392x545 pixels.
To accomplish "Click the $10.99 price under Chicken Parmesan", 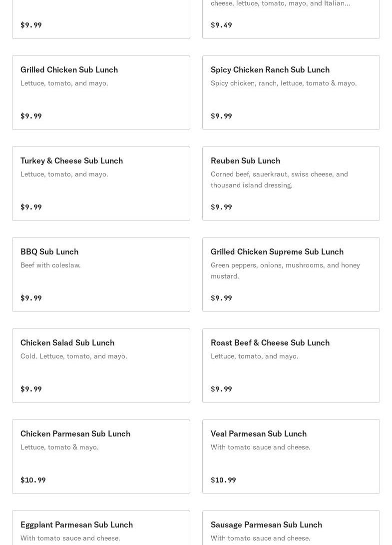I will (x=33, y=480).
